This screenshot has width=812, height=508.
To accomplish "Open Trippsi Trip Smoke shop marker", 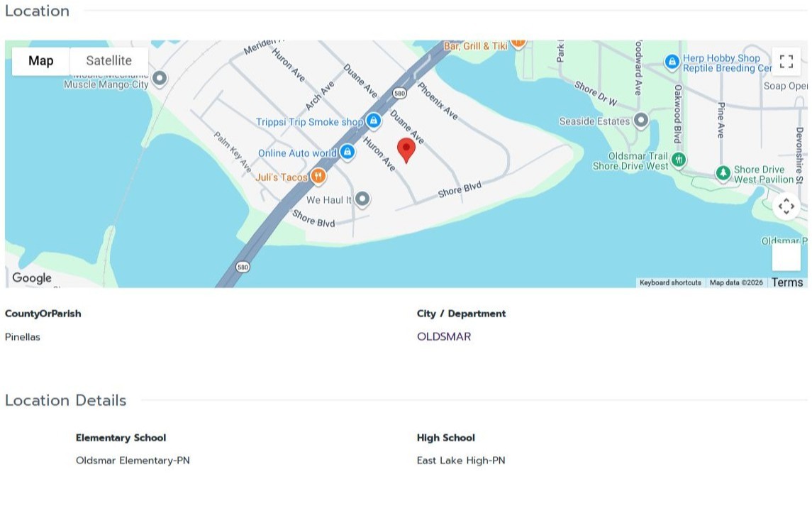I will [x=373, y=121].
